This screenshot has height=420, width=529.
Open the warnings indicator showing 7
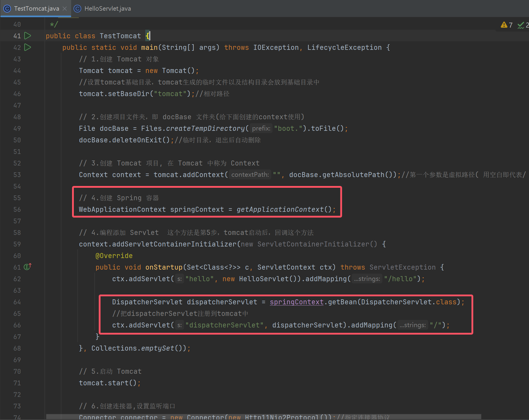[506, 25]
